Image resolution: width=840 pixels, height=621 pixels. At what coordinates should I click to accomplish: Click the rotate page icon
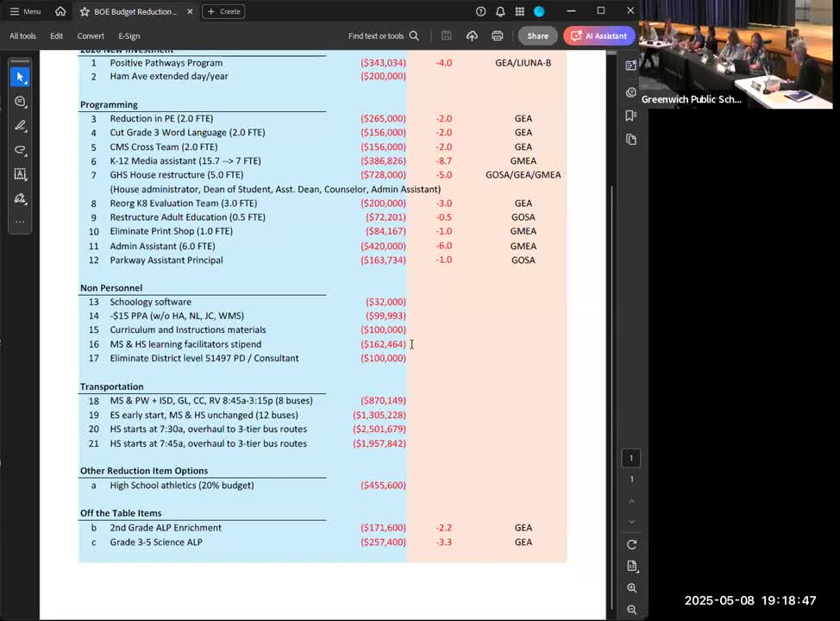(x=631, y=544)
